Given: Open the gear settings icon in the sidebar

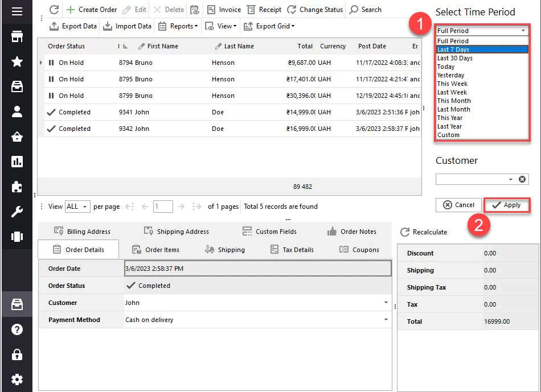Looking at the screenshot, I should (x=17, y=379).
